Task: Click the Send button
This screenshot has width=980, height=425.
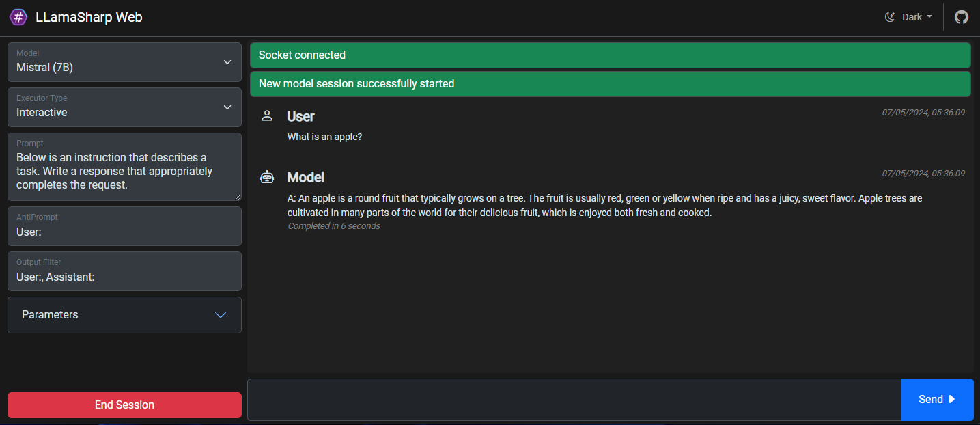Action: 938,399
